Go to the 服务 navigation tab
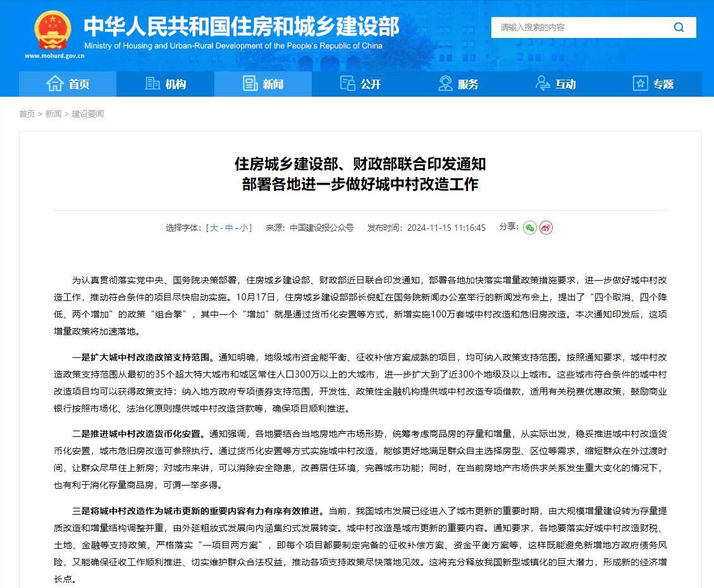Screen dimensions: 714x588 458,84
